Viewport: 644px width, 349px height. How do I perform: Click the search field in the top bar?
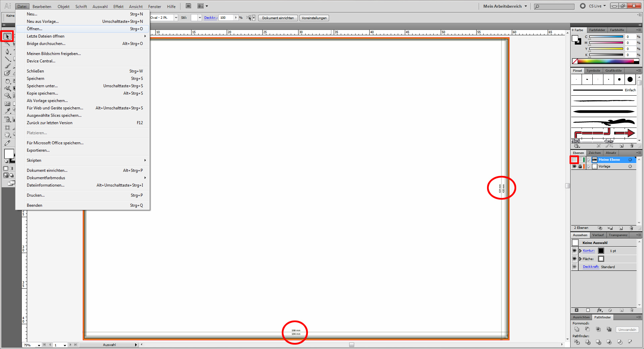(x=553, y=6)
